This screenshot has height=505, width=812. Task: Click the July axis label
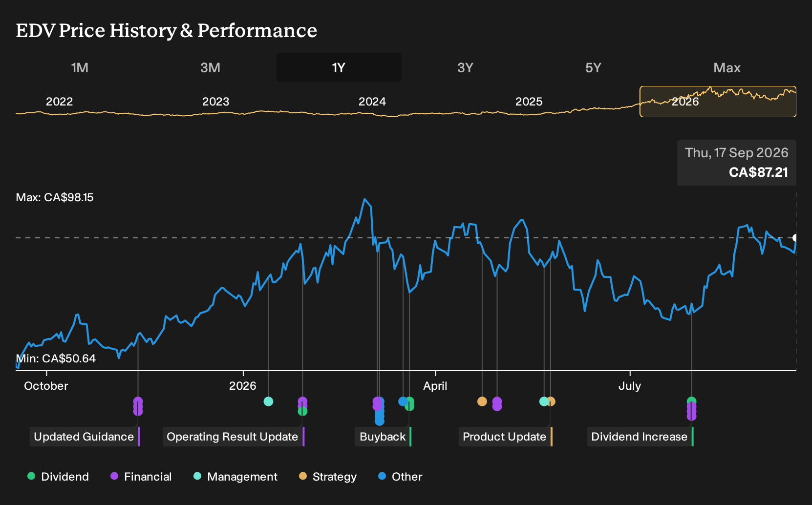(x=629, y=386)
